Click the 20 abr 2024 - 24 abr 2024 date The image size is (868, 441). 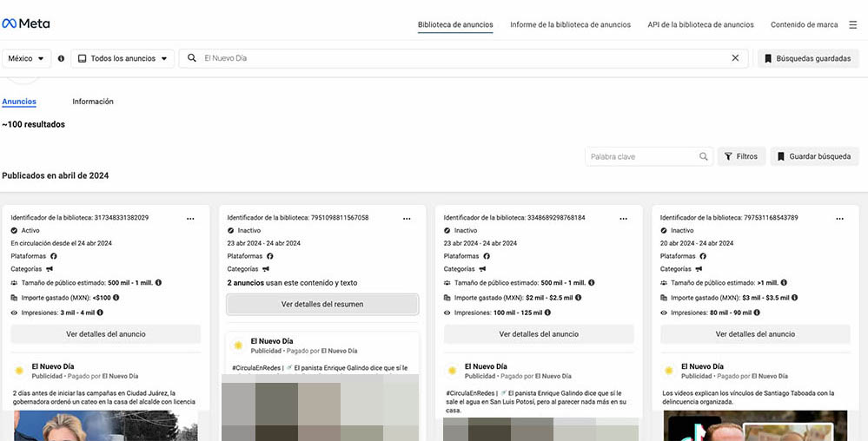(696, 243)
